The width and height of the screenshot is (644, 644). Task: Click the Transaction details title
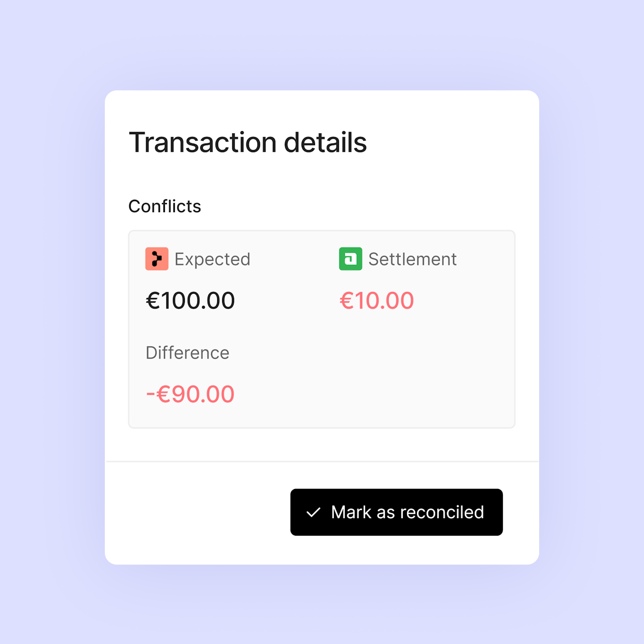coord(247,143)
